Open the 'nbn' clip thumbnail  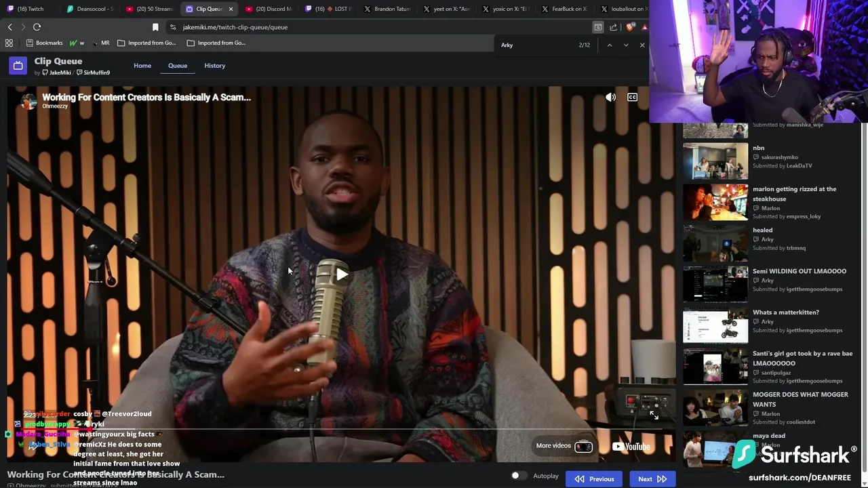pos(715,161)
